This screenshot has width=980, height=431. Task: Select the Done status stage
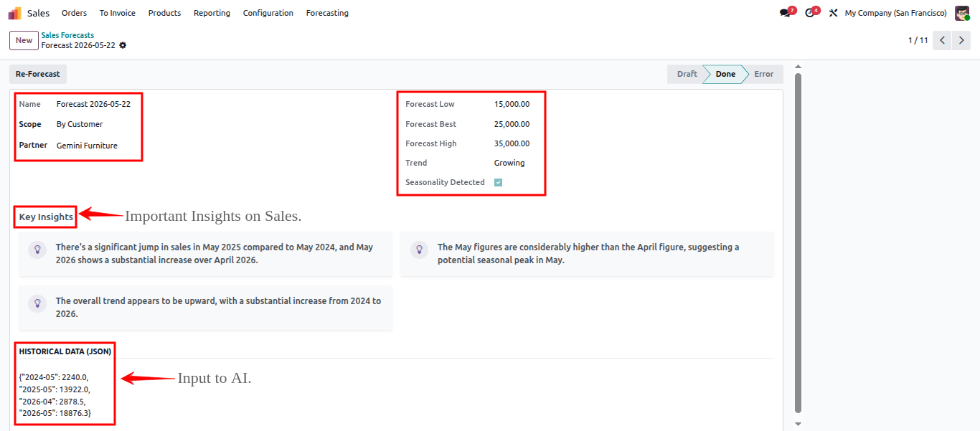pyautogui.click(x=725, y=74)
